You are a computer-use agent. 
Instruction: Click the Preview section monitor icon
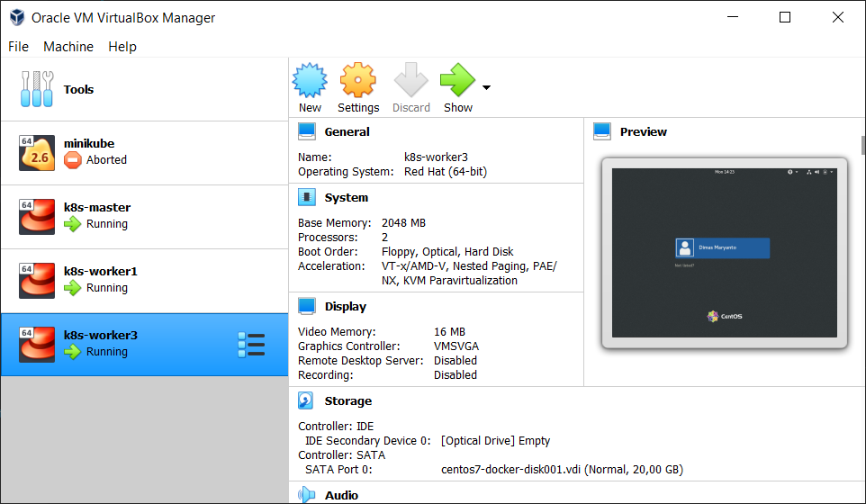tap(602, 131)
